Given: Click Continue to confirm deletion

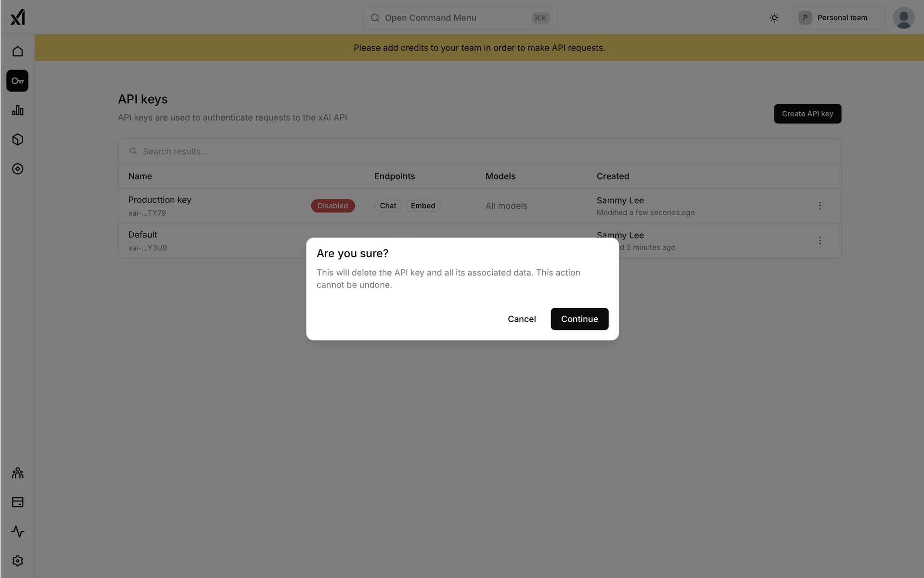Looking at the screenshot, I should [x=579, y=319].
